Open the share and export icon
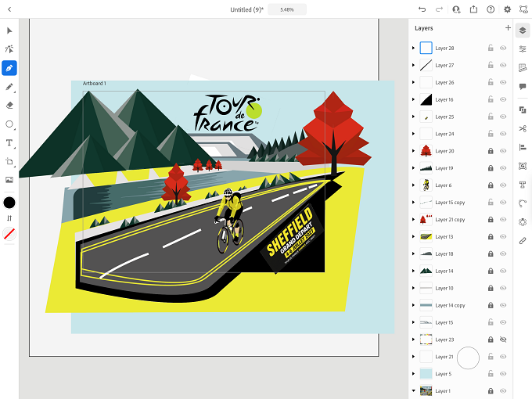Viewport: 532px width, 399px height. (473, 9)
